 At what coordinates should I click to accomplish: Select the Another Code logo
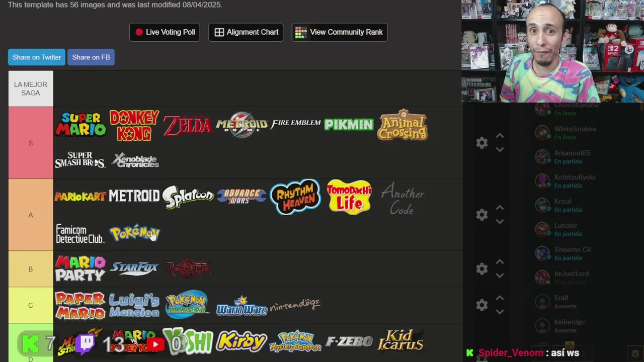pyautogui.click(x=403, y=199)
